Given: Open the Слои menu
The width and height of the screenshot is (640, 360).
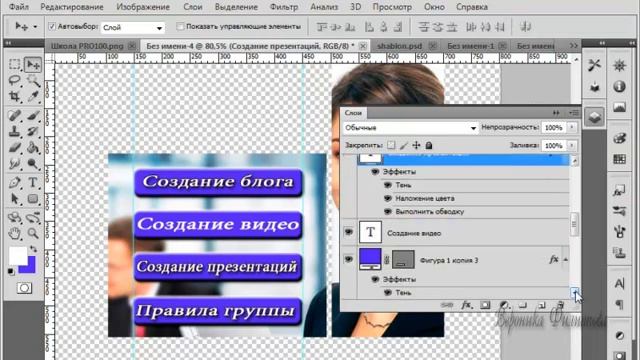Looking at the screenshot, I should (193, 7).
